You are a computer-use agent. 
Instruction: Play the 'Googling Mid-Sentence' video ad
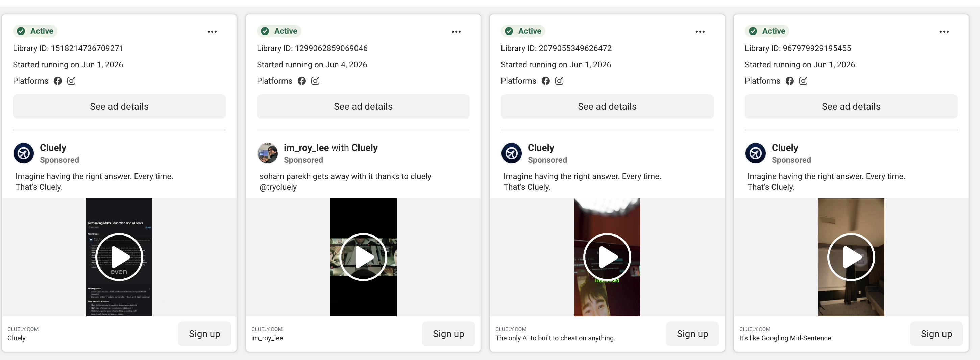pyautogui.click(x=851, y=257)
